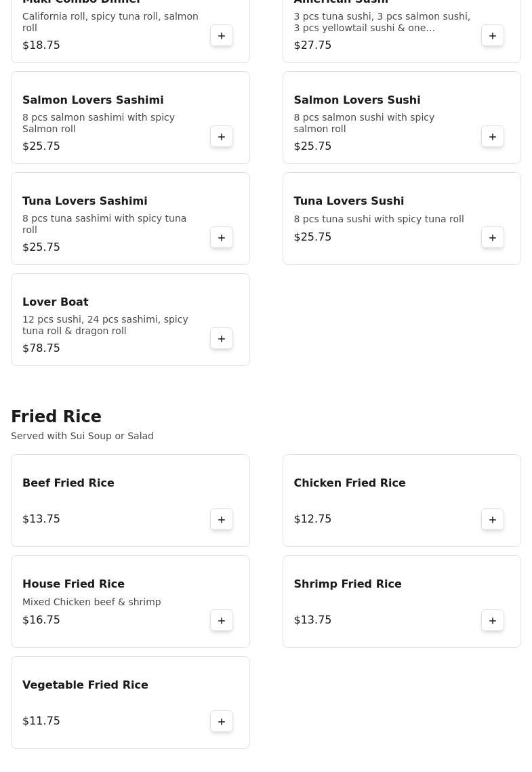
Task: Select Tuna Lovers Sushi item name
Action: click(x=348, y=201)
